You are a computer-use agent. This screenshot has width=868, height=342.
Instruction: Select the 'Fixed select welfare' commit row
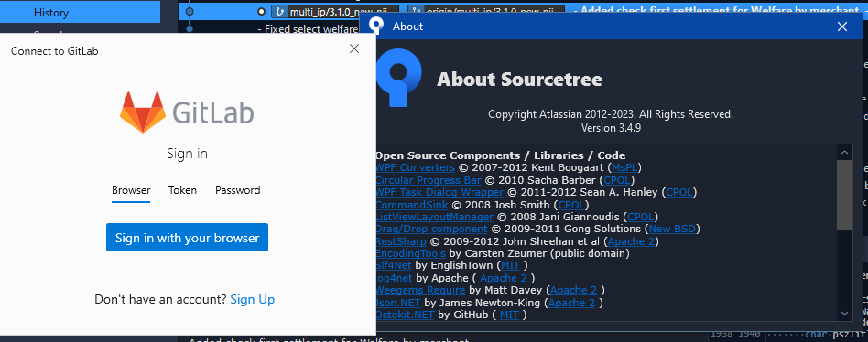[308, 28]
